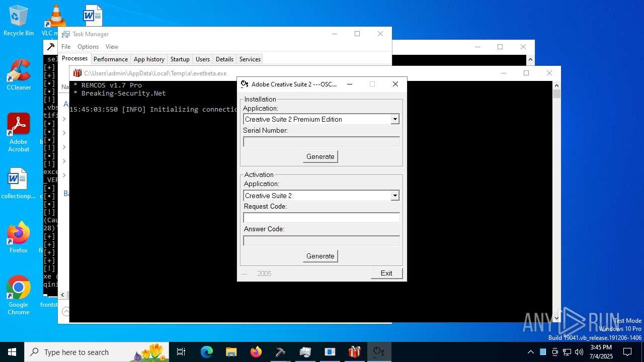Viewport: 644px width, 362px height.
Task: Open Options menu in Task Manager
Action: (x=88, y=46)
